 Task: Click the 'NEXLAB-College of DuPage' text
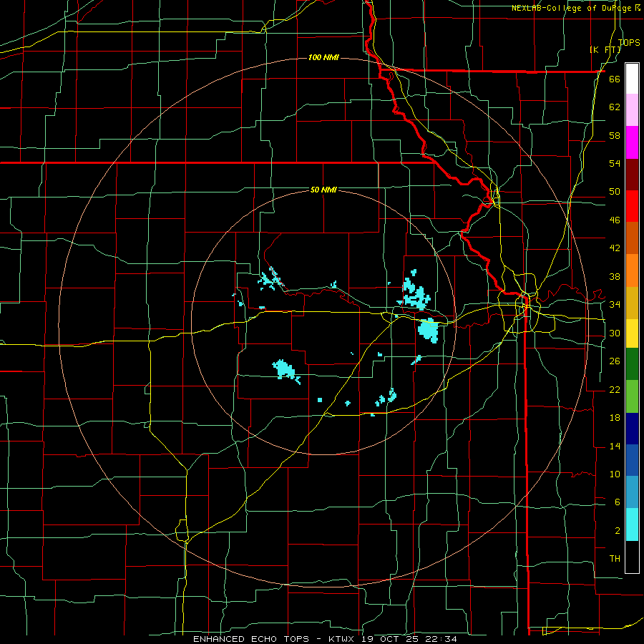pyautogui.click(x=571, y=8)
